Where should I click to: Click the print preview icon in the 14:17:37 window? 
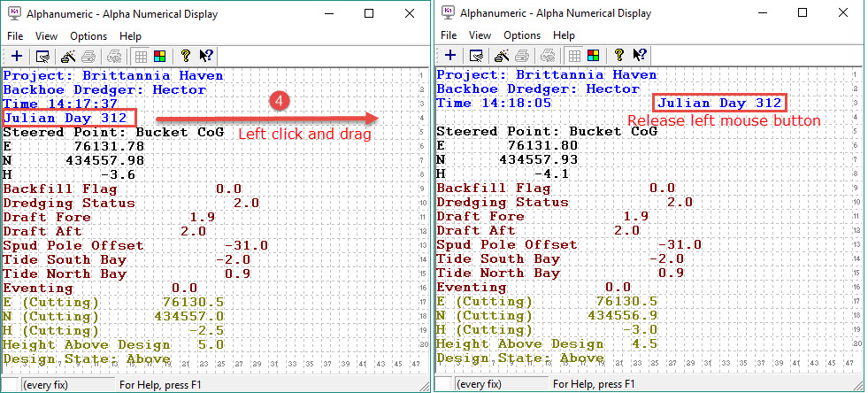pyautogui.click(x=115, y=56)
